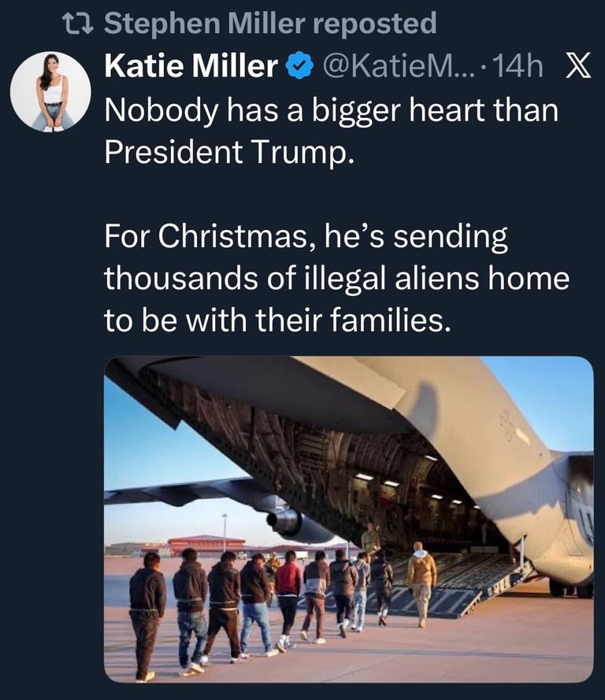Click the "Nobody has a bigger heart" text
The width and height of the screenshot is (605, 700).
(331, 111)
